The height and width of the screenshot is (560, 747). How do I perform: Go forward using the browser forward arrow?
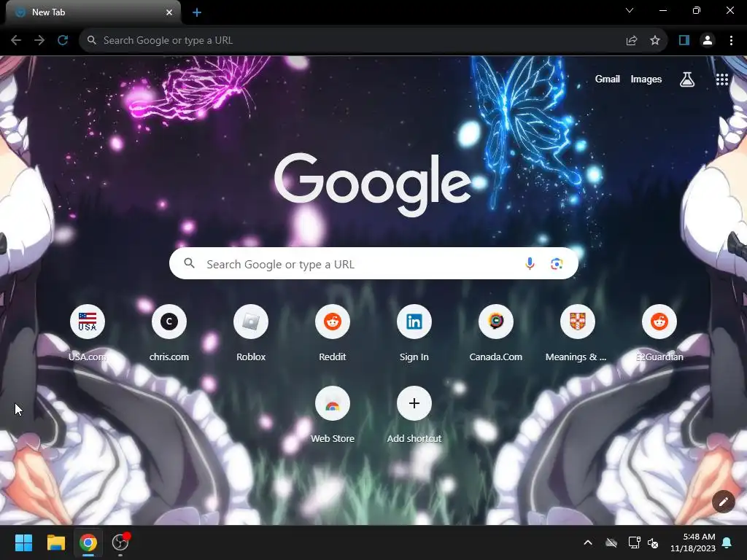coord(39,41)
